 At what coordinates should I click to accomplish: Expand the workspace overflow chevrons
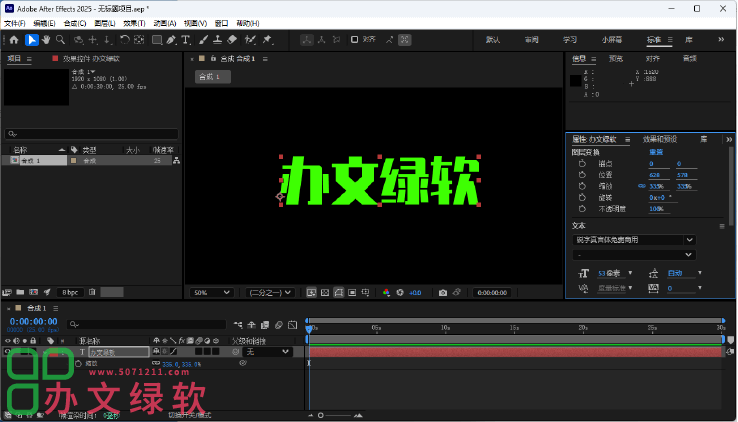[721, 40]
